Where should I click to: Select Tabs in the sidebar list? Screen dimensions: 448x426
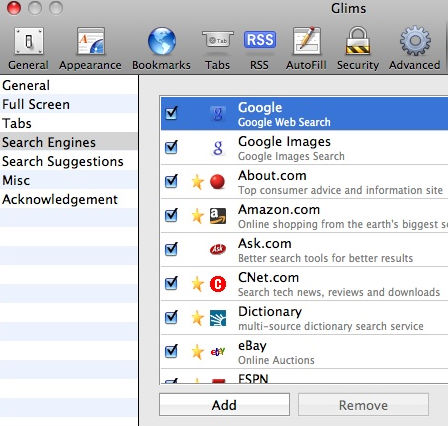click(68, 123)
